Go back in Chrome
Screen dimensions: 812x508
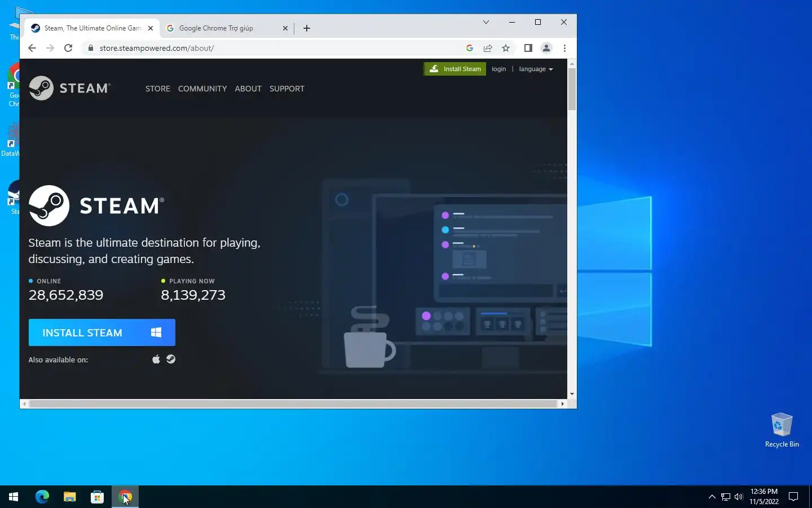[x=32, y=48]
